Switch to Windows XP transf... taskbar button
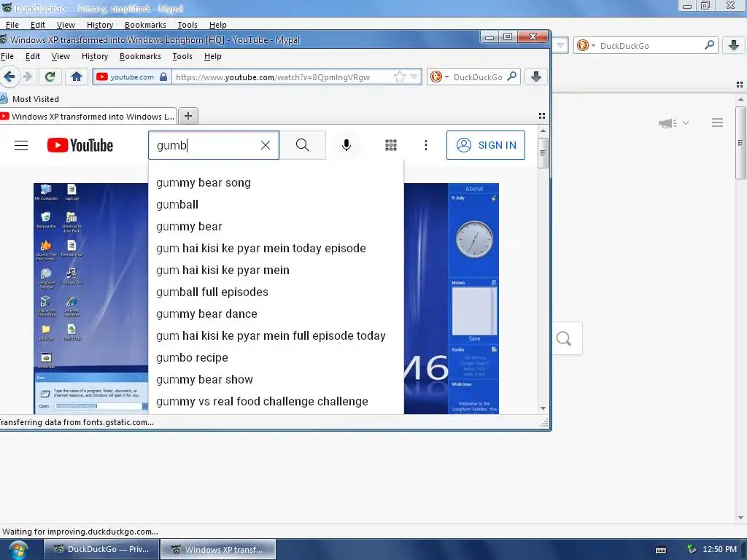Screen dimensions: 747x560 coord(218,549)
